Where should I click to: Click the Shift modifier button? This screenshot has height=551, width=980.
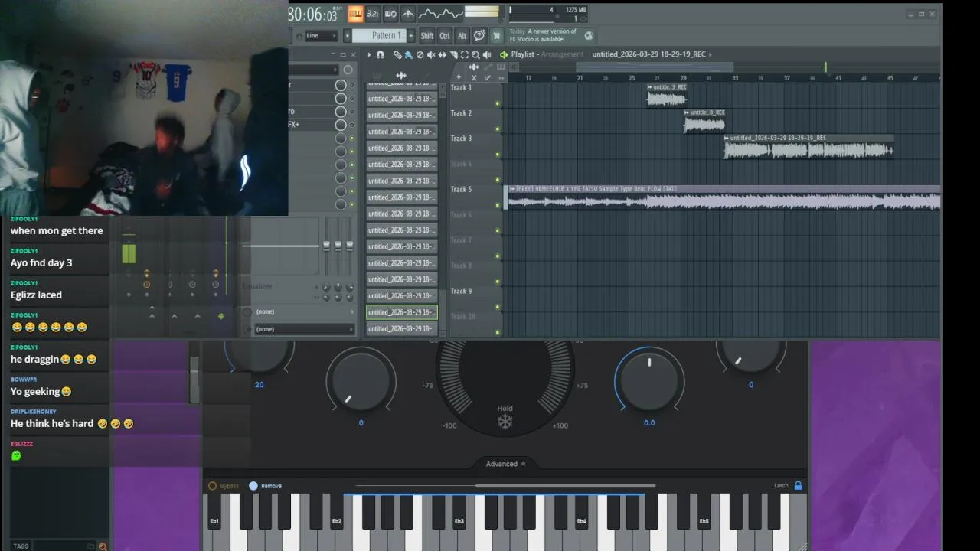pos(427,35)
